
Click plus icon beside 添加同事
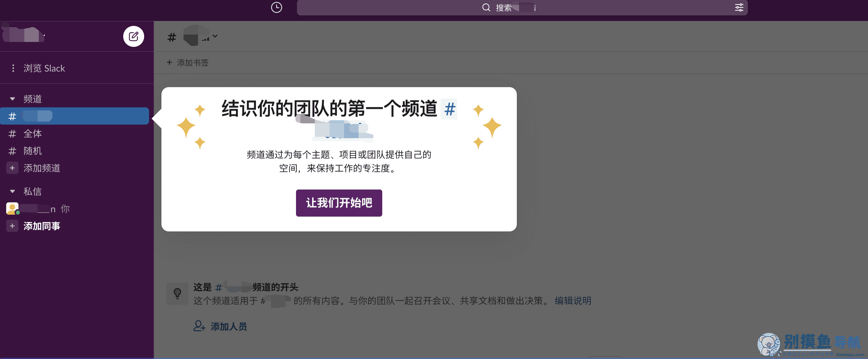[12, 226]
